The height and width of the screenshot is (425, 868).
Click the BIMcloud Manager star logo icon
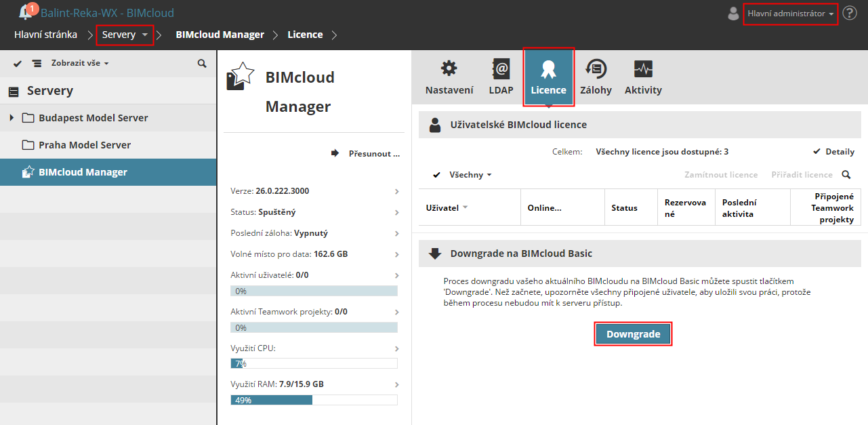[x=240, y=77]
